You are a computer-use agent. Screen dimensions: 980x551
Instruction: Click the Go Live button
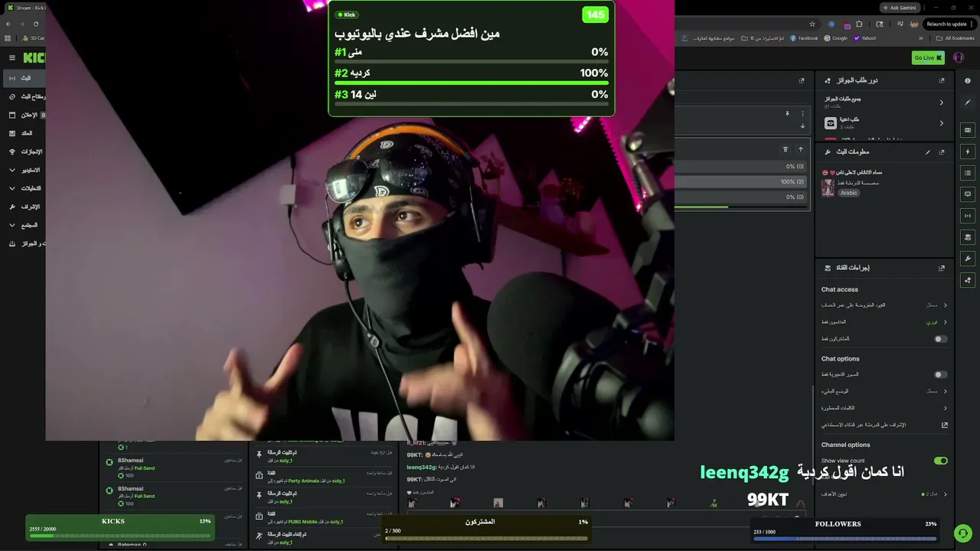point(928,57)
